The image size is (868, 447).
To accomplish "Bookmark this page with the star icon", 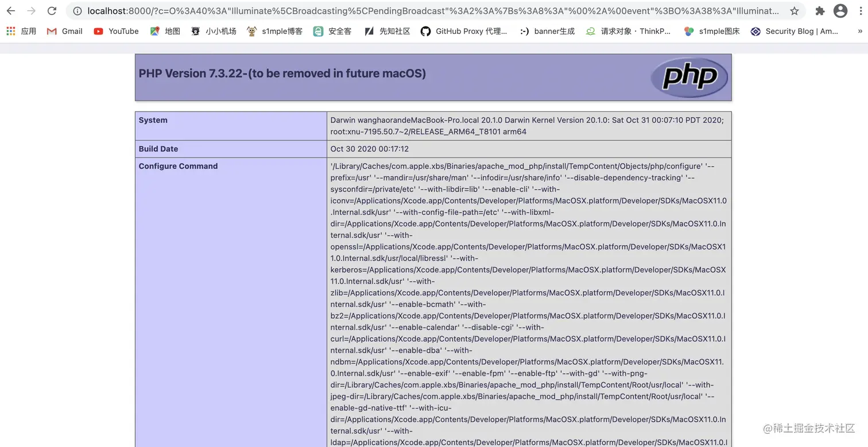I will coord(794,11).
